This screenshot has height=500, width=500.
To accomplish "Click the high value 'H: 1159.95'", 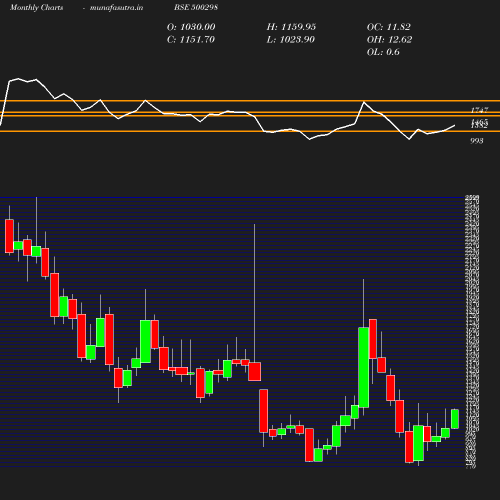I will click(291, 27).
